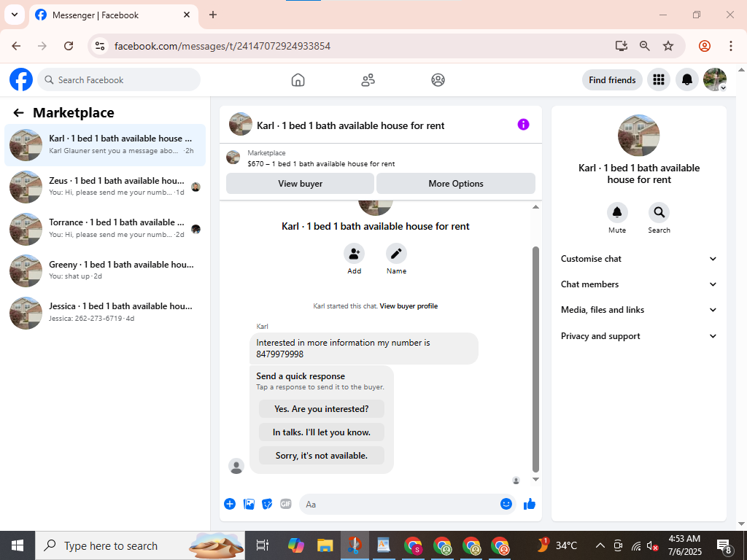Open Chrome zoom magnifier icon

tap(645, 46)
